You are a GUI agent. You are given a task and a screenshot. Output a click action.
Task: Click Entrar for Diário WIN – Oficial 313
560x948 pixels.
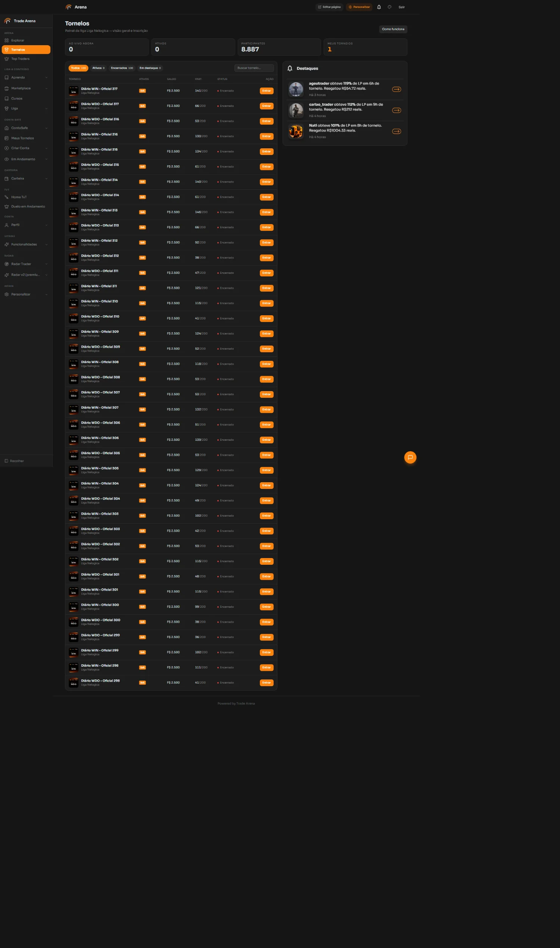point(267,212)
